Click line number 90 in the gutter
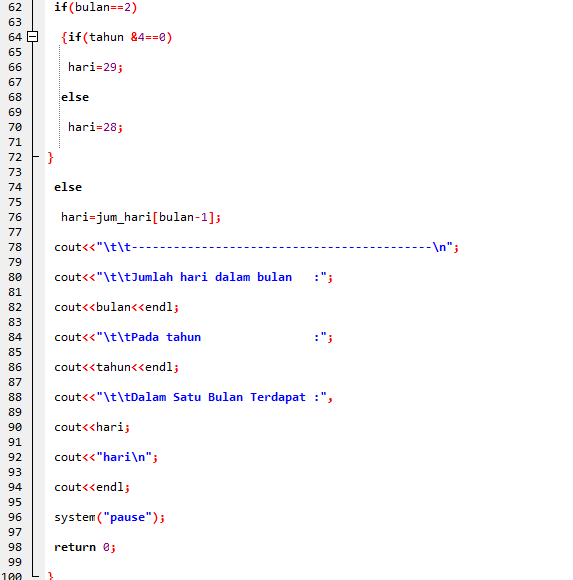 [x=15, y=427]
